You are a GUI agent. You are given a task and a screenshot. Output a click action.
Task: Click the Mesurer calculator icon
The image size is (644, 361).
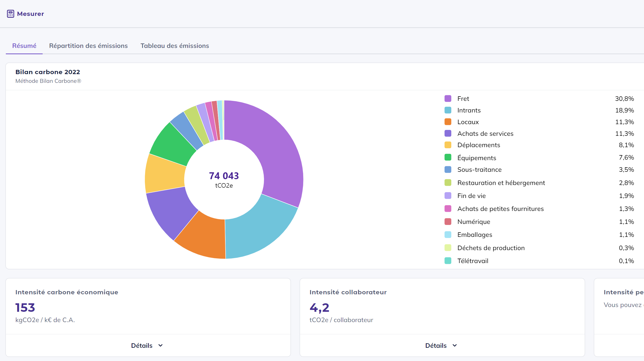[11, 14]
